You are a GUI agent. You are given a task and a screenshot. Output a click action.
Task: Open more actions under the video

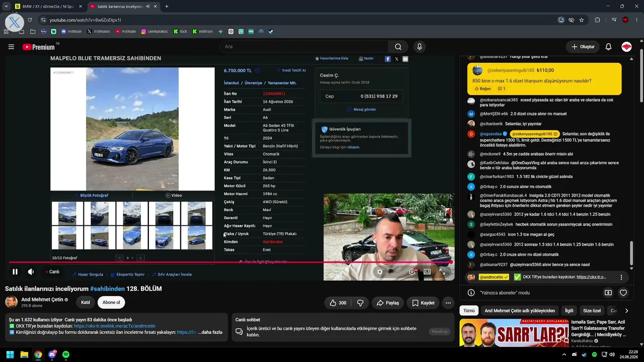pos(448,303)
